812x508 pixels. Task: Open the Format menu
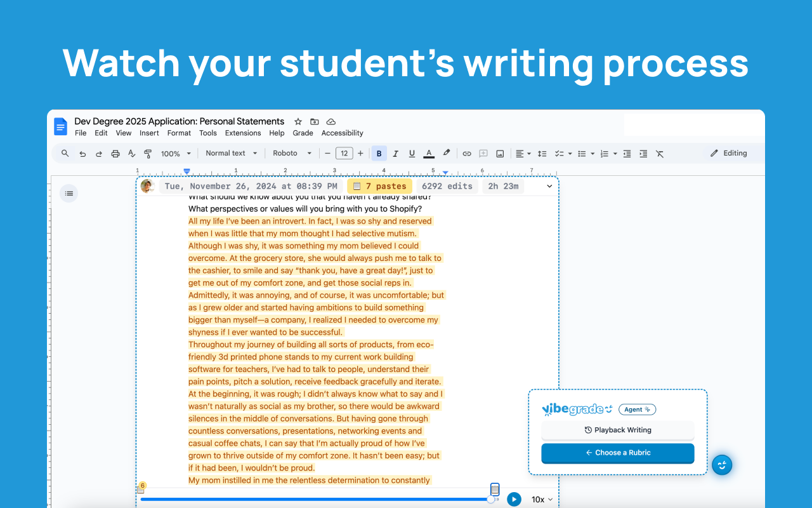[x=179, y=133]
